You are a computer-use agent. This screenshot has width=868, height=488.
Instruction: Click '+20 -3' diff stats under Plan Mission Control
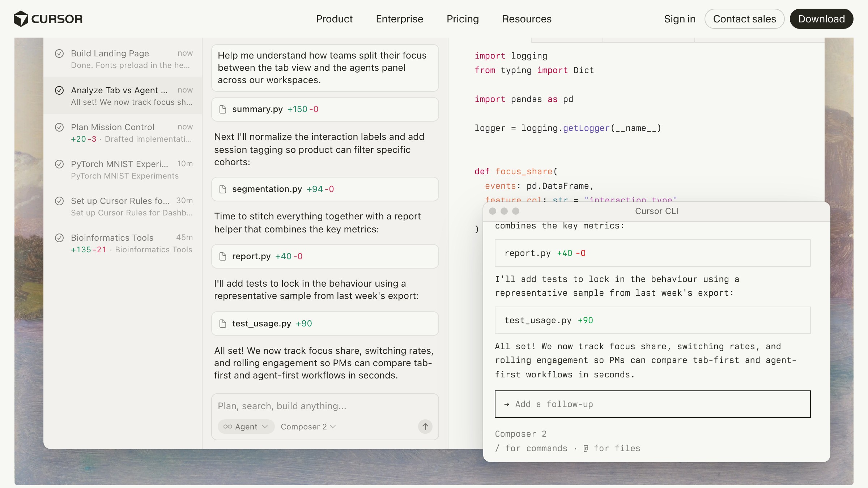(x=84, y=139)
